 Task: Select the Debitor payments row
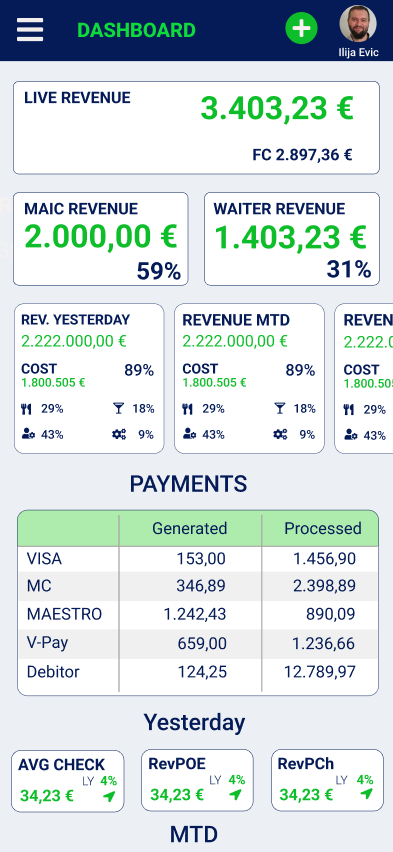coord(198,672)
